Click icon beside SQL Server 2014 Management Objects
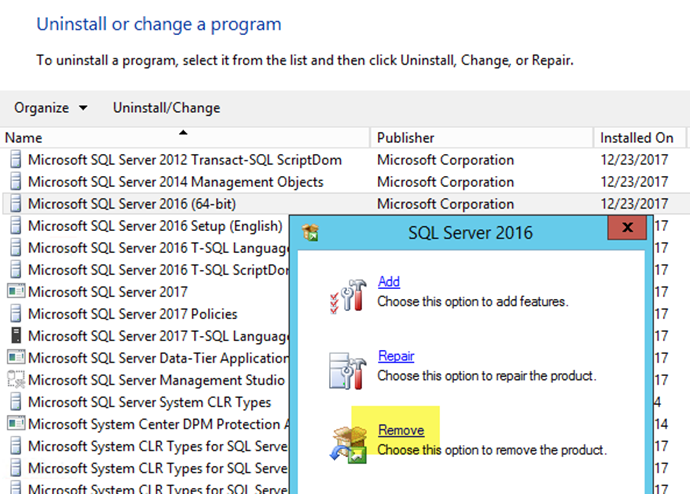This screenshot has width=690, height=494. pyautogui.click(x=15, y=182)
